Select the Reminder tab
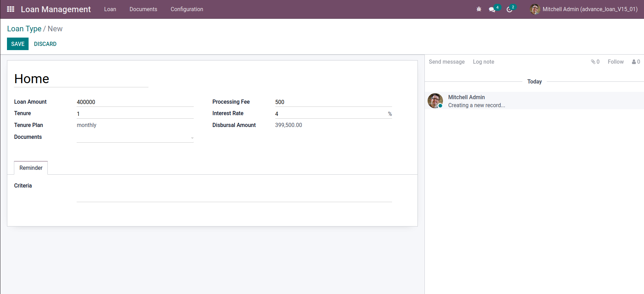644x294 pixels. click(x=31, y=168)
